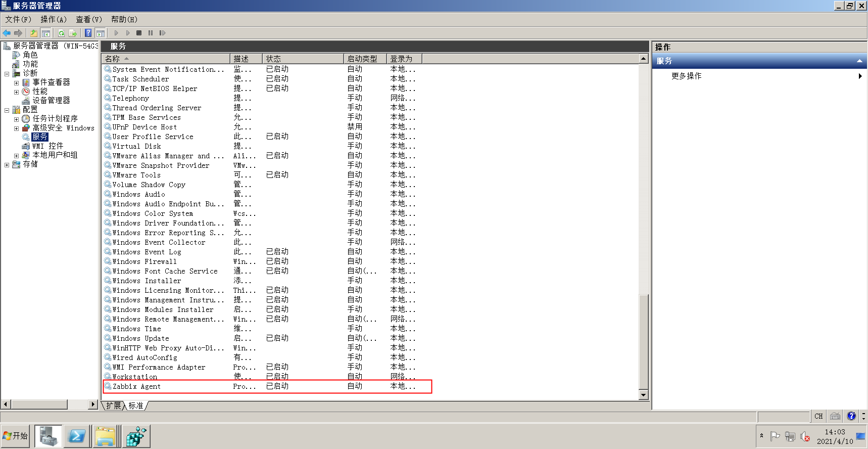Viewport: 868px width, 449px height.
Task: Click the services list scroll-down arrow
Action: pyautogui.click(x=643, y=395)
